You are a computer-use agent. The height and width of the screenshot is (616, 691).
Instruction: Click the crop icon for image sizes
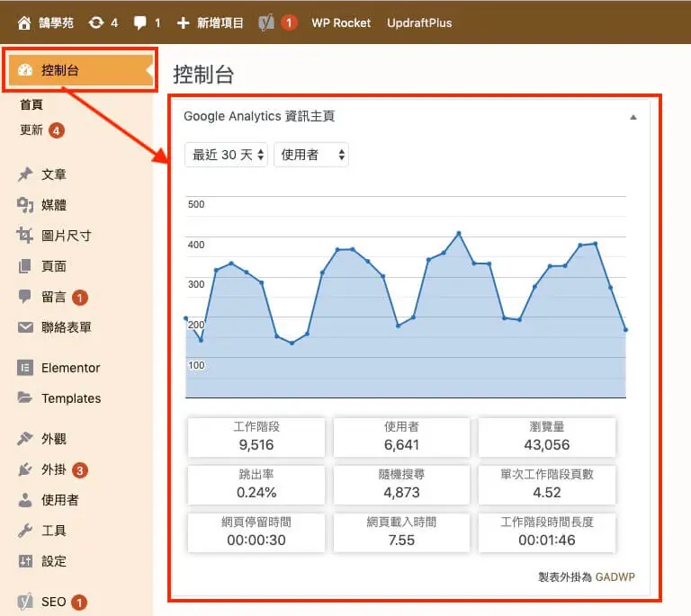point(24,236)
